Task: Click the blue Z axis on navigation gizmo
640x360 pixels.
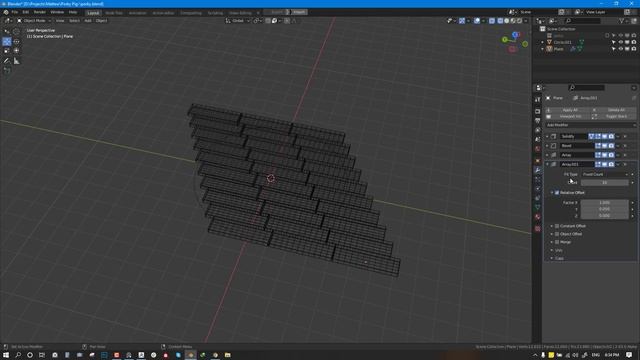Action: point(515,35)
